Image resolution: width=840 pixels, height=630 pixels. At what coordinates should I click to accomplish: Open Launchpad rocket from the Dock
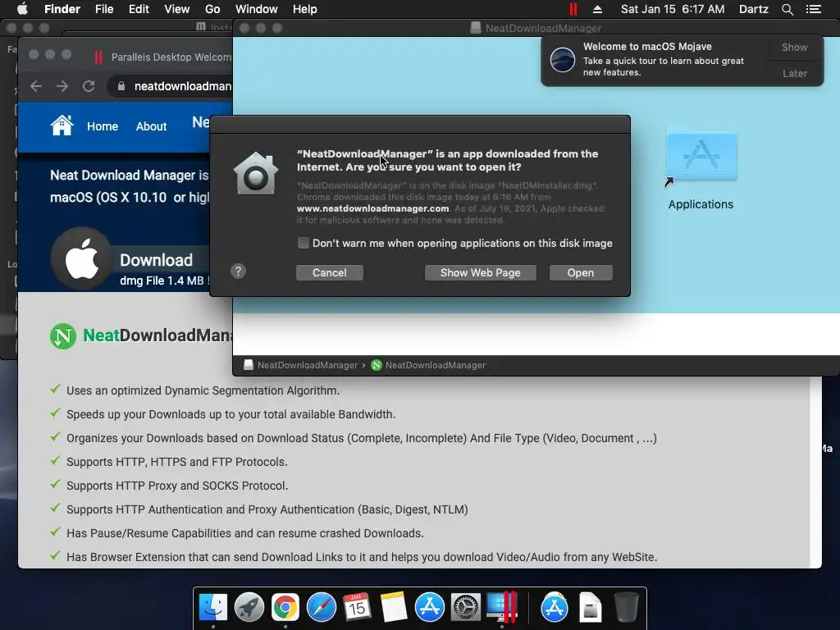point(249,607)
